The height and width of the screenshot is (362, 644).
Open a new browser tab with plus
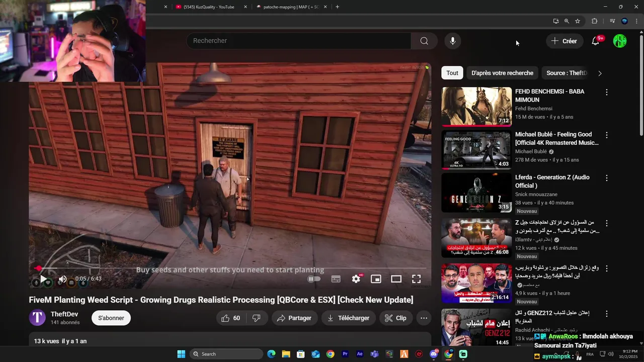(337, 7)
